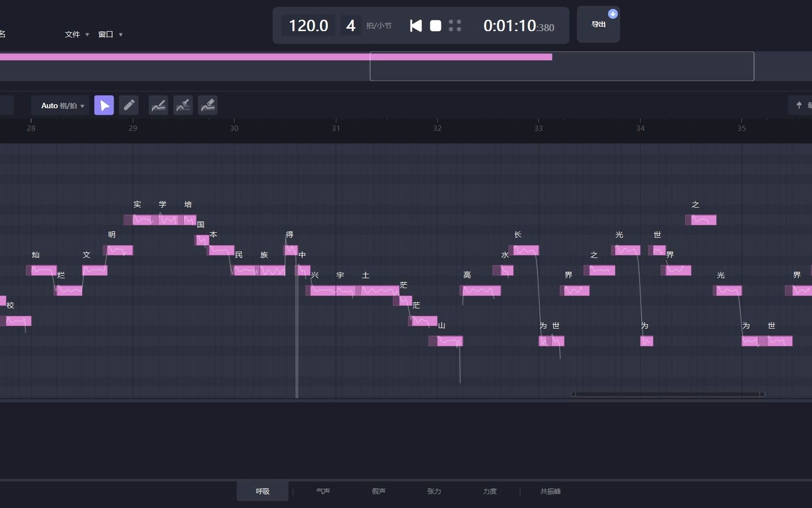
Task: Select the pencil note drawing tool
Action: click(129, 105)
